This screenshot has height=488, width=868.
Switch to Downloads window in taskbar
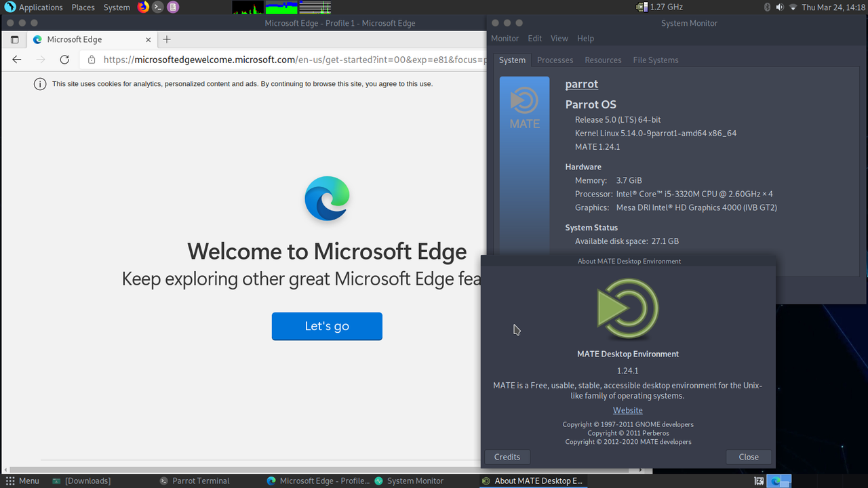click(x=81, y=481)
